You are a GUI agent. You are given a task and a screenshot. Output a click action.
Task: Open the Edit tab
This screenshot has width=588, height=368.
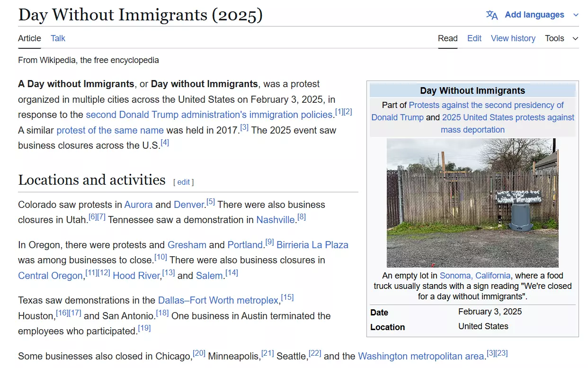tap(474, 38)
